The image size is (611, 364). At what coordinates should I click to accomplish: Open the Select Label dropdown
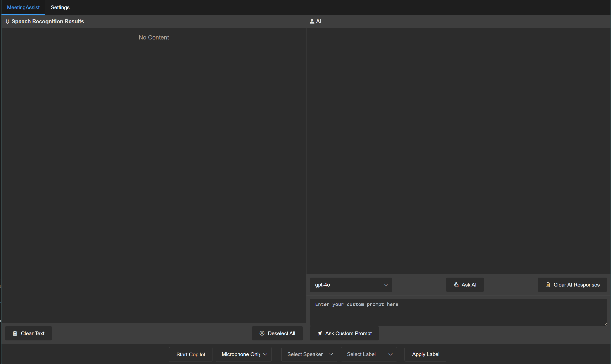(x=369, y=355)
